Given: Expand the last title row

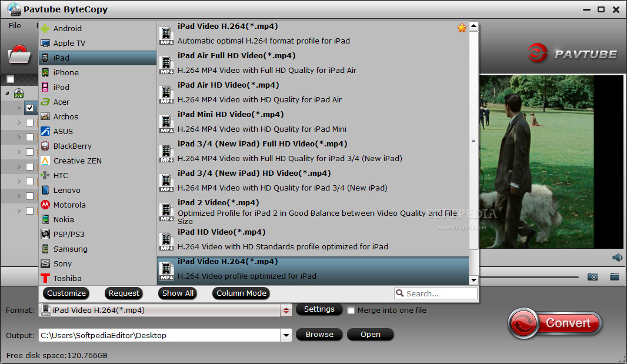Looking at the screenshot, I should coord(19,211).
